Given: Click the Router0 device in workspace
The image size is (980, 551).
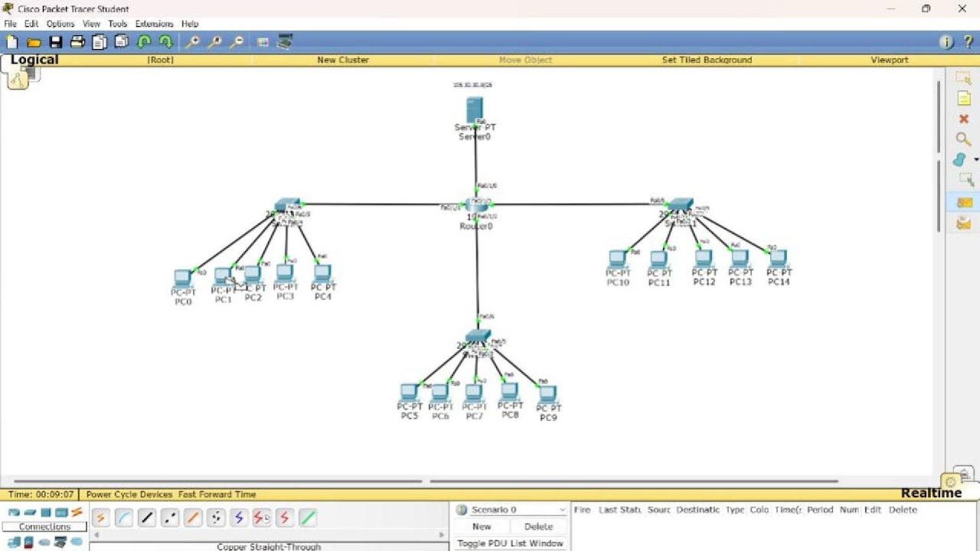Looking at the screenshot, I should tap(476, 205).
